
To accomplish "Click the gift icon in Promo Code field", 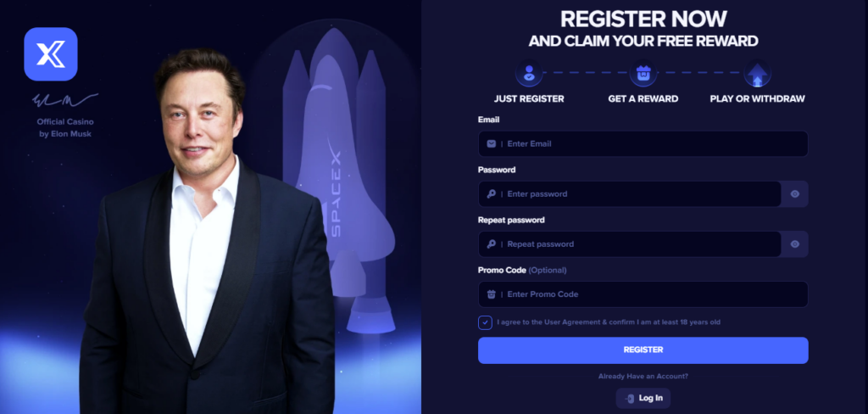I will click(491, 294).
